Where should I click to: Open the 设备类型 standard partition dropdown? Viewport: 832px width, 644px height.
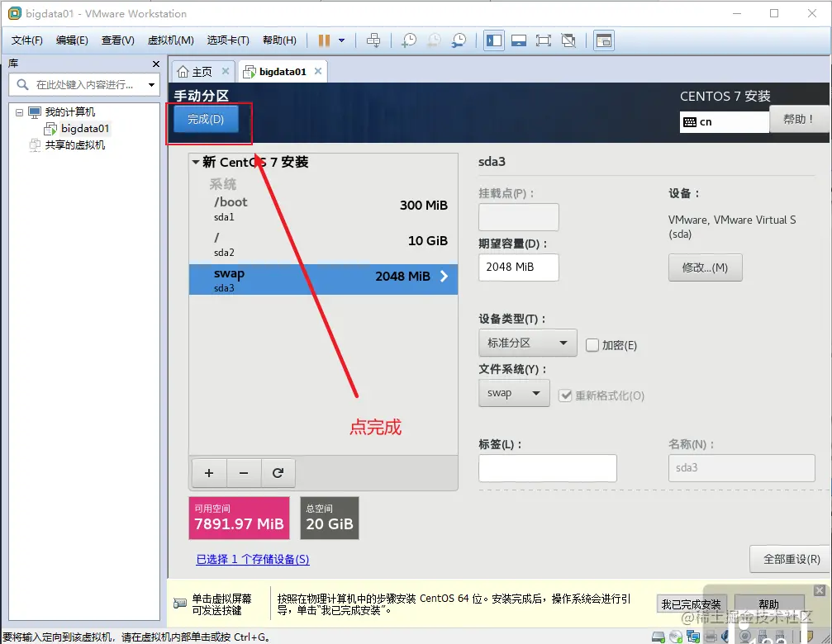527,344
